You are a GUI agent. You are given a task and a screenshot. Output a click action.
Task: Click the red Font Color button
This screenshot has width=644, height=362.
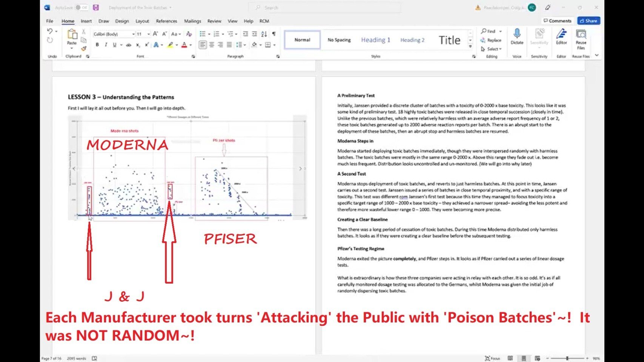(x=184, y=45)
